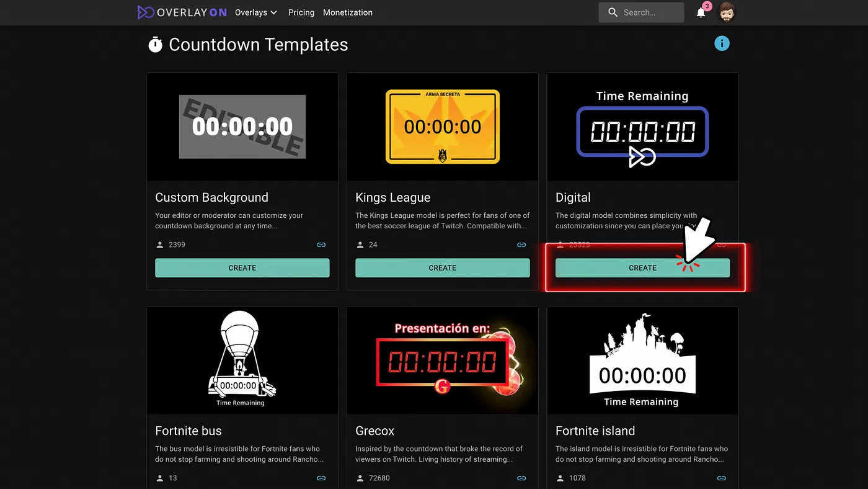
Task: Expand the Overlays dropdown menu
Action: [x=256, y=12]
